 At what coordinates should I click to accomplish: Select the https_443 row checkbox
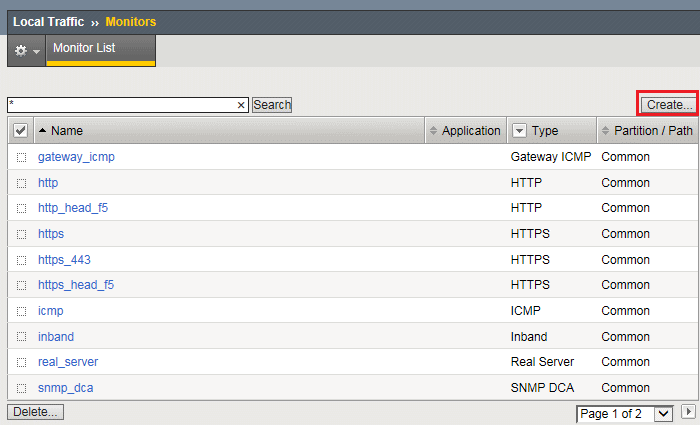click(21, 260)
